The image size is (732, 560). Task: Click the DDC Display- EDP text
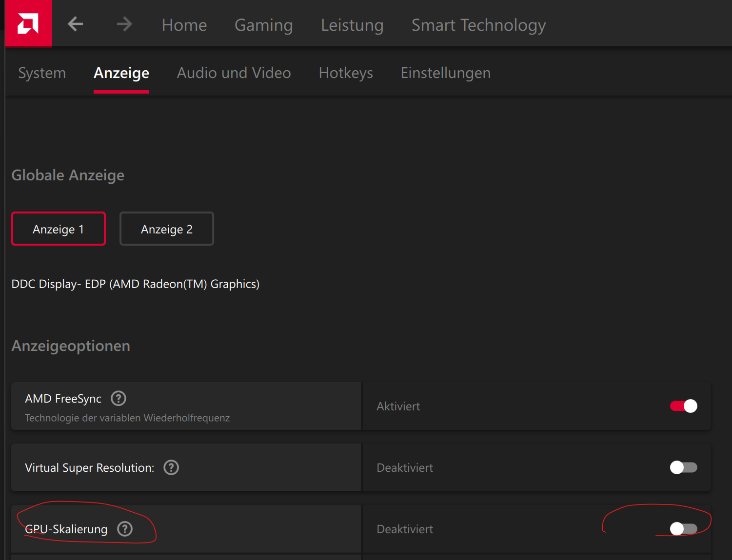pyautogui.click(x=136, y=284)
